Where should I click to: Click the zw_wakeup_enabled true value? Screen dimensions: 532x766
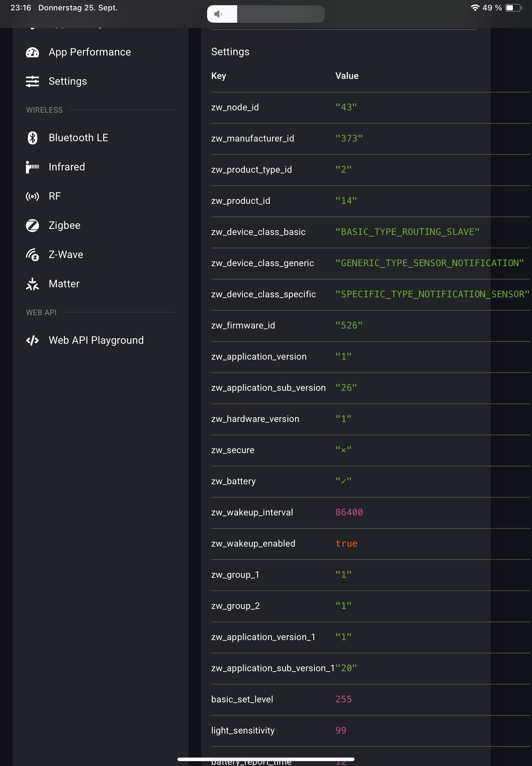coord(346,544)
